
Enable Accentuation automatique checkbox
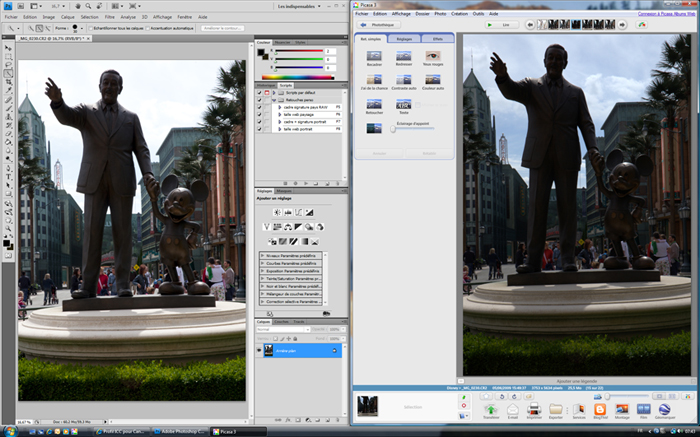tap(148, 28)
